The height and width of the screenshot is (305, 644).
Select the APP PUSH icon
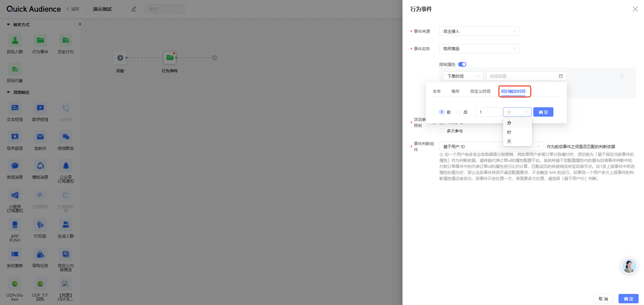pyautogui.click(x=15, y=225)
